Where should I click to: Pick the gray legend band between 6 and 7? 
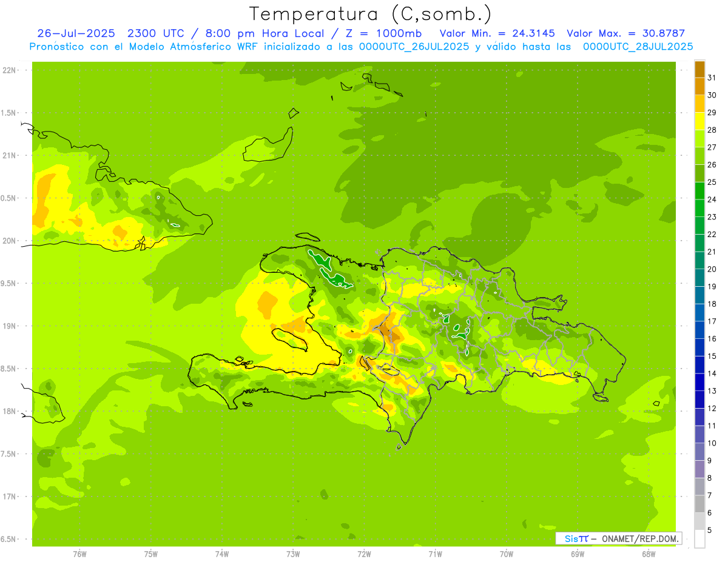699,504
